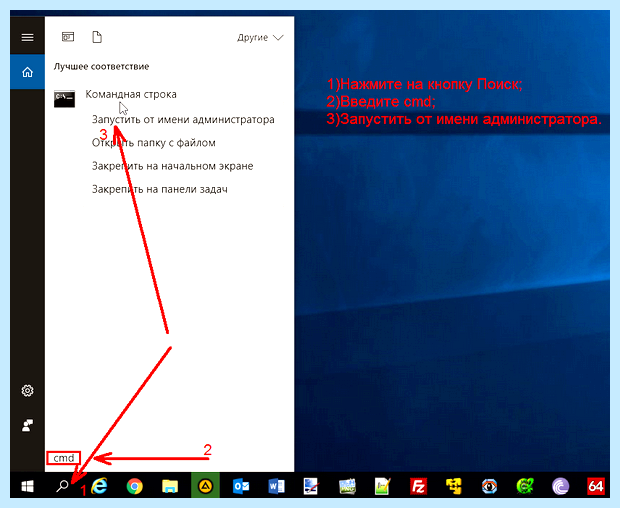Click the Windows Start button
The width and height of the screenshot is (620, 508).
(x=27, y=486)
